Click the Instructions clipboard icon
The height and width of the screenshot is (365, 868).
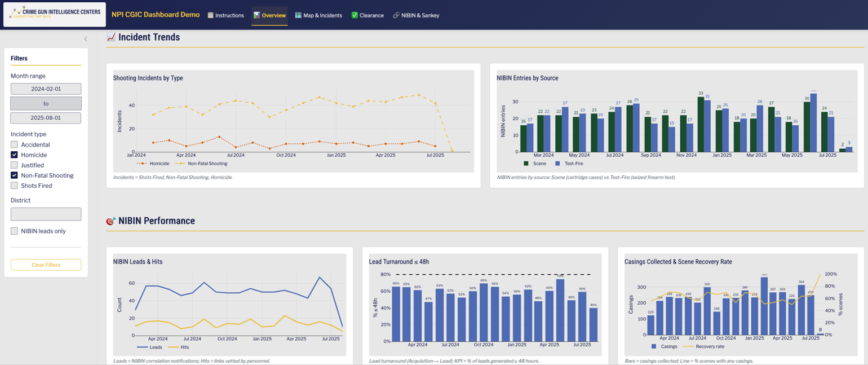[210, 15]
